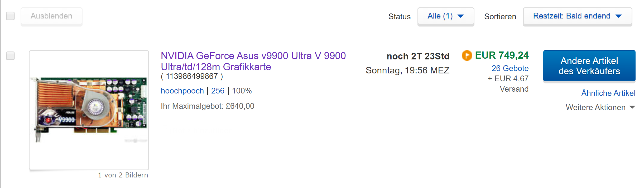Open the Status dropdown showing Alle (1)
This screenshot has height=188, width=644.
[445, 16]
